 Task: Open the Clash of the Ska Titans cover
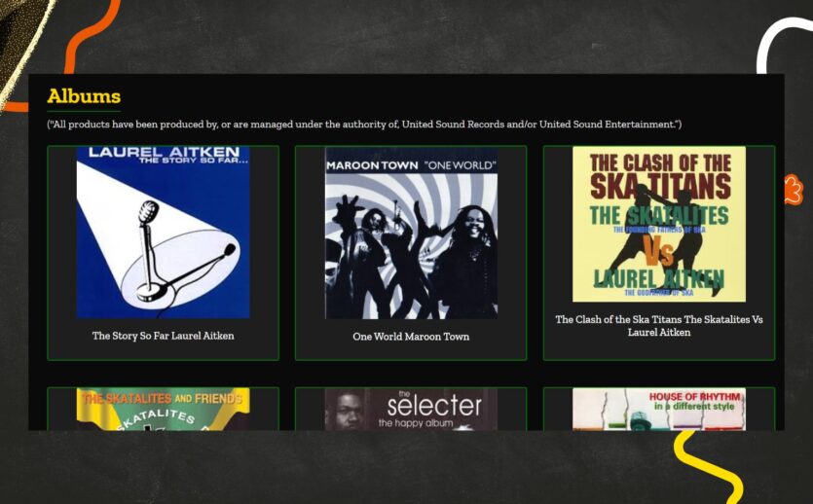[659, 224]
